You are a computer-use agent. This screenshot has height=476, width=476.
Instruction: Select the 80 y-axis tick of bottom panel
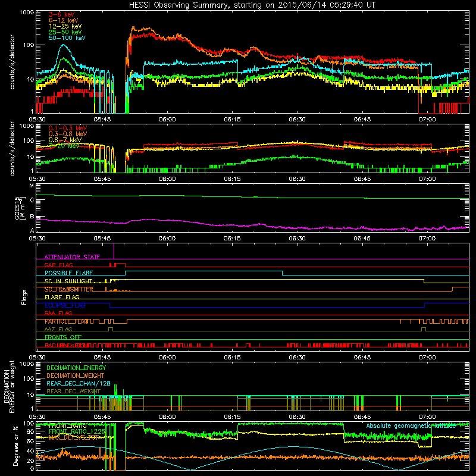pos(30,431)
